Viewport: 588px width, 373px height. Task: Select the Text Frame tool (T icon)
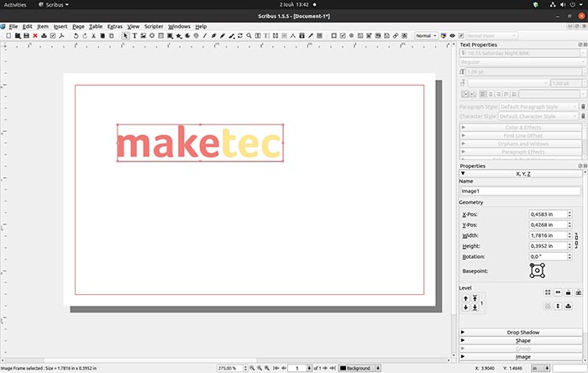[134, 35]
